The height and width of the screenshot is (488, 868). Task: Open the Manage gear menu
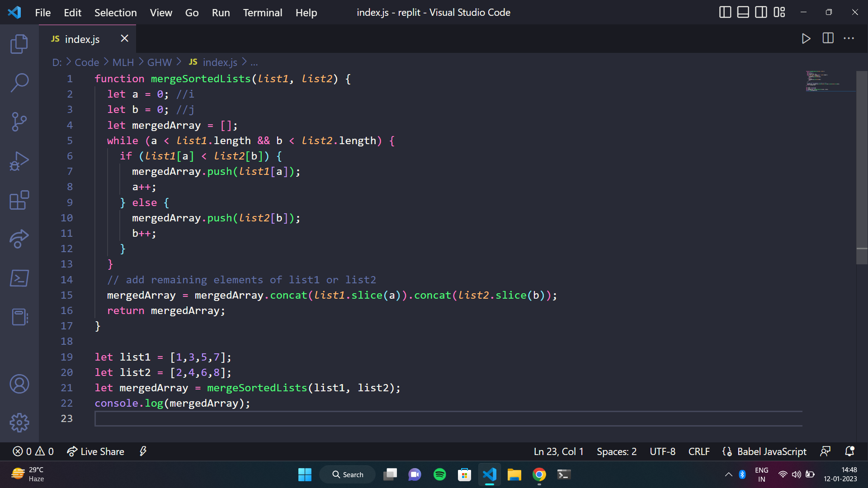pos(19,423)
